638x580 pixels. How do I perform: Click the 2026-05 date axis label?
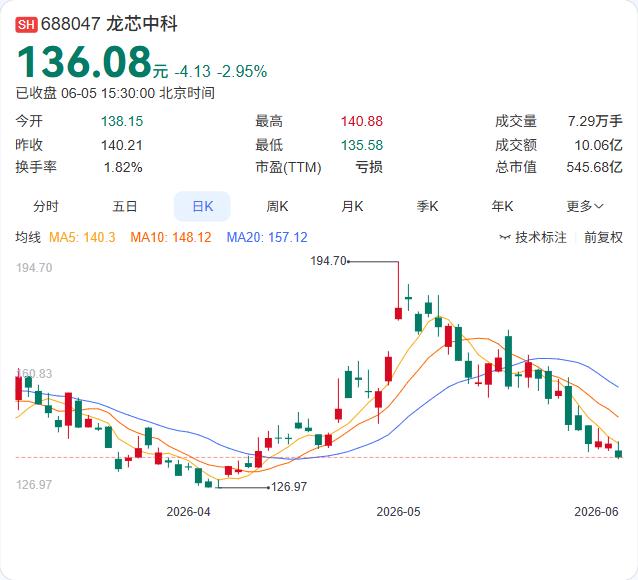click(398, 512)
